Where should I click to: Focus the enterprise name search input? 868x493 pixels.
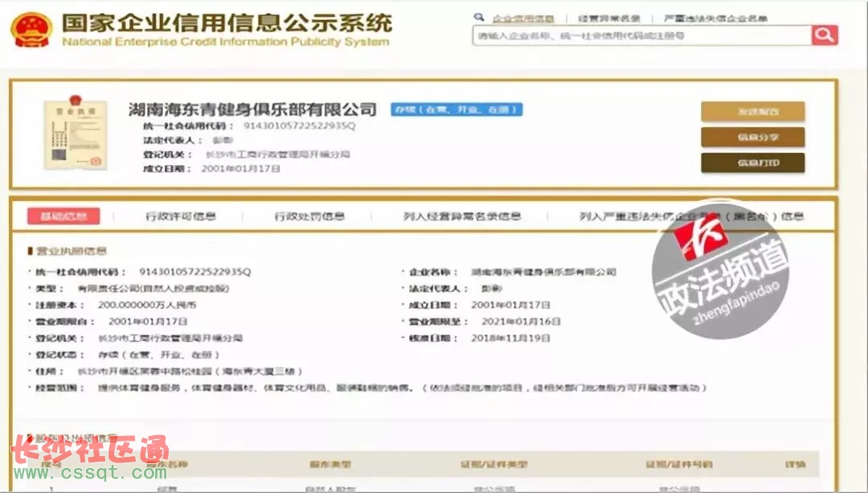[x=642, y=35]
